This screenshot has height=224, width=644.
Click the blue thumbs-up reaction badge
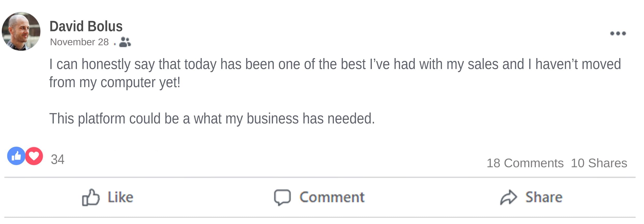coord(16,156)
